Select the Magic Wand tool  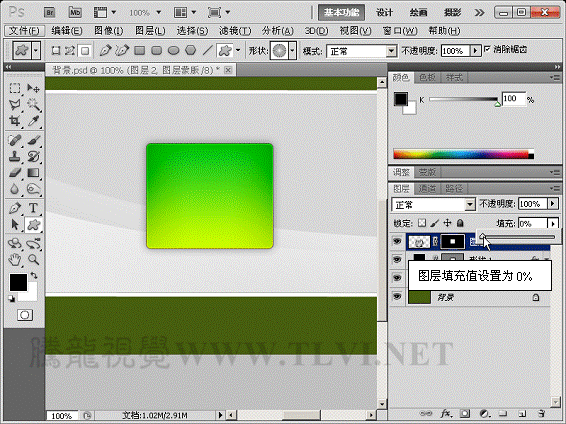[33, 105]
